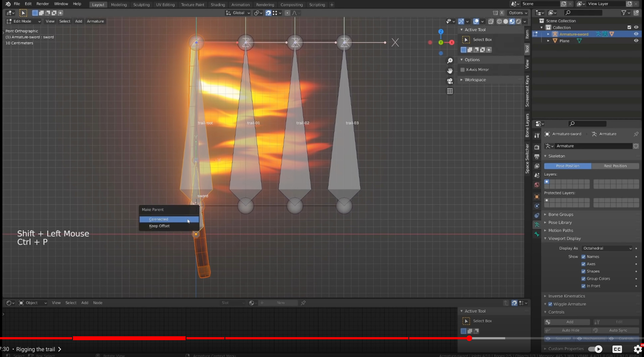The width and height of the screenshot is (644, 357).
Task: Expand the Inverse Kinematics panel
Action: [x=567, y=296]
